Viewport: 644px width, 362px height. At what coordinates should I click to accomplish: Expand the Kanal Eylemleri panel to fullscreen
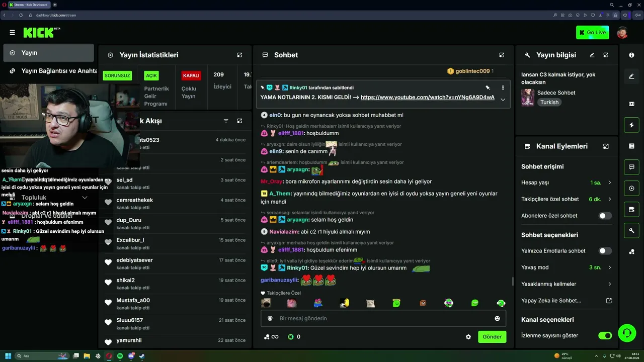coord(606,146)
